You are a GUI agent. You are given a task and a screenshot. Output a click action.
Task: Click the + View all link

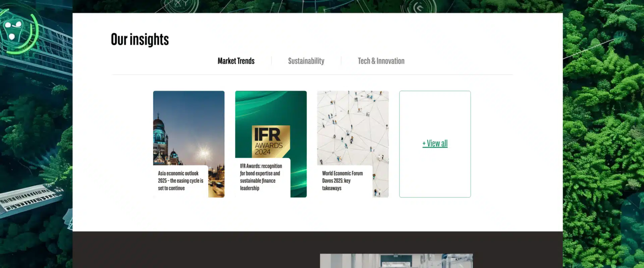click(435, 143)
